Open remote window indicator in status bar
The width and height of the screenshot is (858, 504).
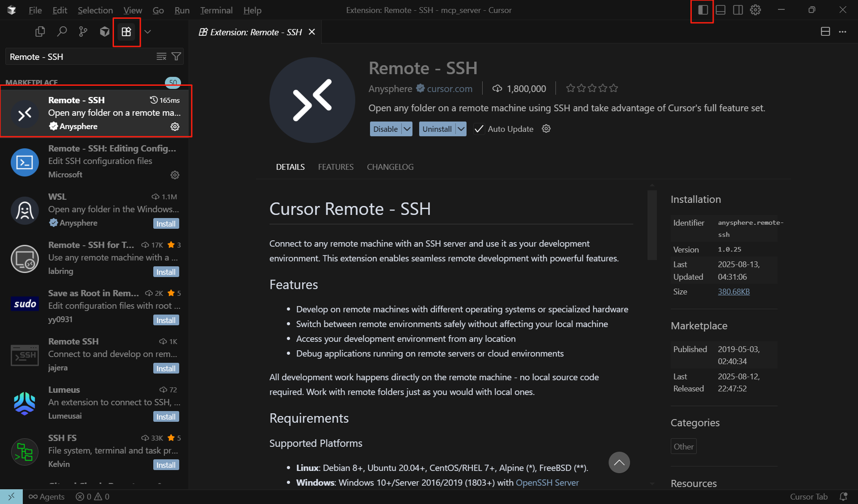11,496
